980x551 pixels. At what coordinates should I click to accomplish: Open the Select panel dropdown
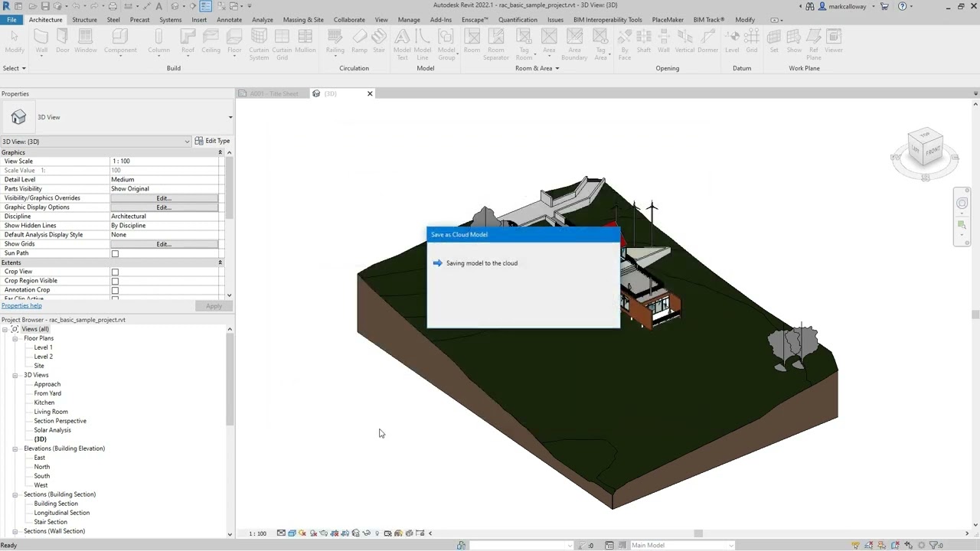(x=14, y=68)
